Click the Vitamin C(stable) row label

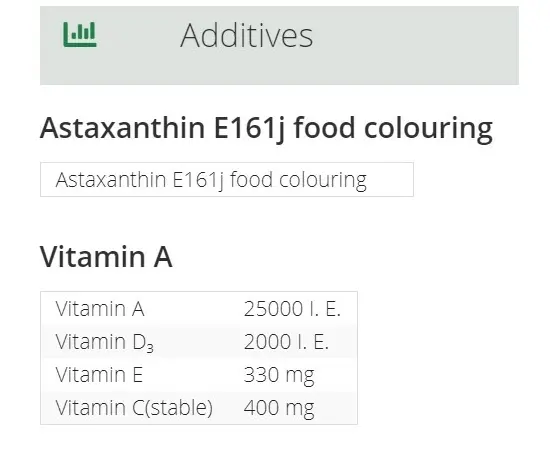pos(134,408)
